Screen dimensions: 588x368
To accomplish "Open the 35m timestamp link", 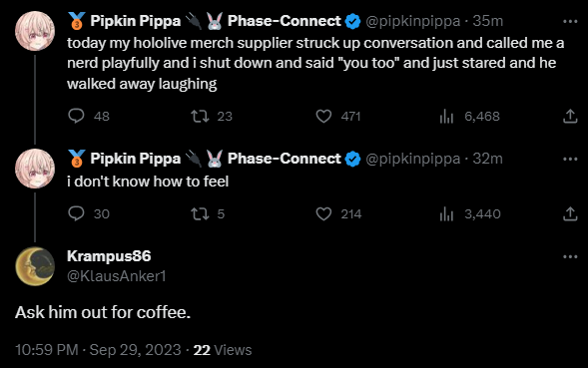I will 487,21.
